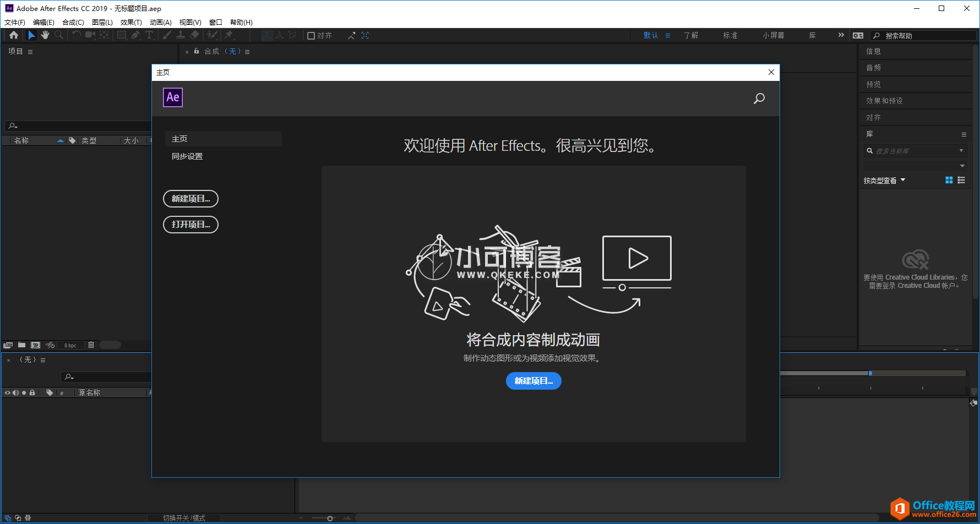Select 同步设置 in Home dialog sidebar
980x524 pixels.
[x=187, y=156]
